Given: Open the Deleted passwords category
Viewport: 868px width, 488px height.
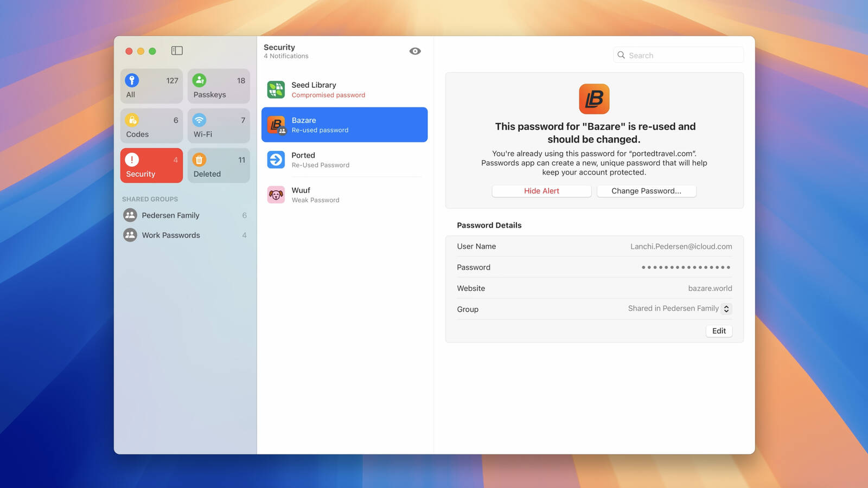Looking at the screenshot, I should click(219, 165).
